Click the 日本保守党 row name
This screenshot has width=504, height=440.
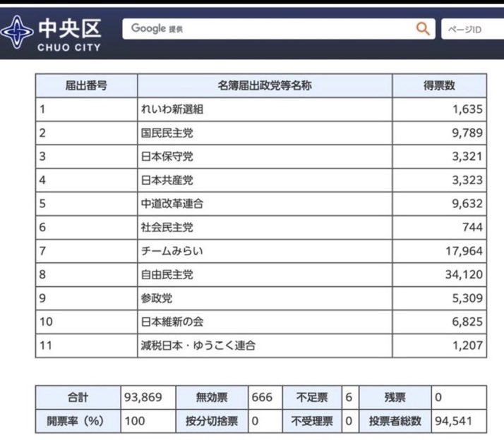(167, 157)
